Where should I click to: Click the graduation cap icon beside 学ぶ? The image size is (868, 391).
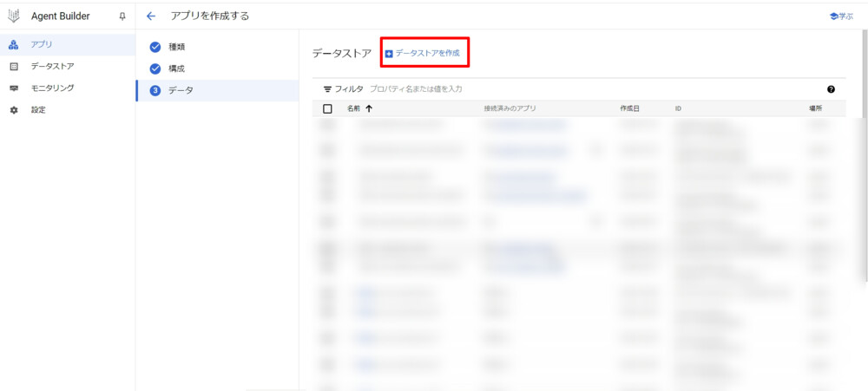click(x=833, y=16)
